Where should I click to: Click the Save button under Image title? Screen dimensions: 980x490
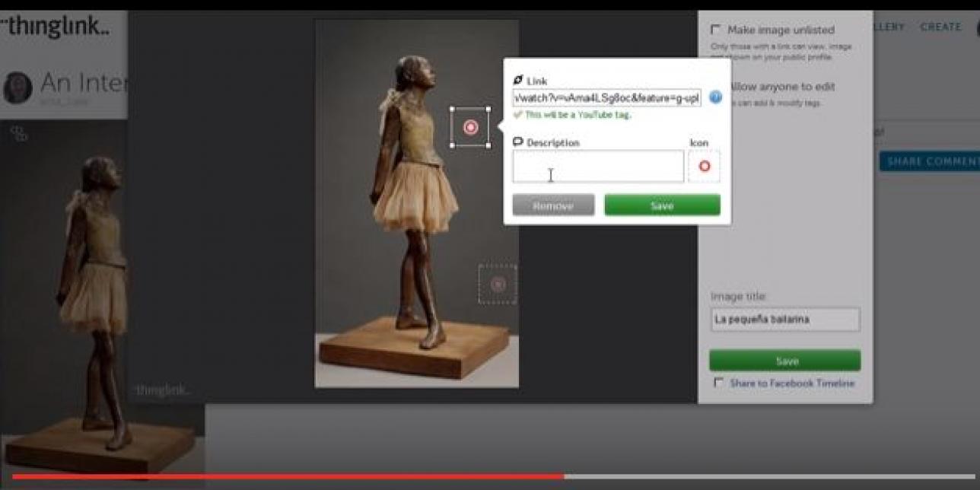785,361
